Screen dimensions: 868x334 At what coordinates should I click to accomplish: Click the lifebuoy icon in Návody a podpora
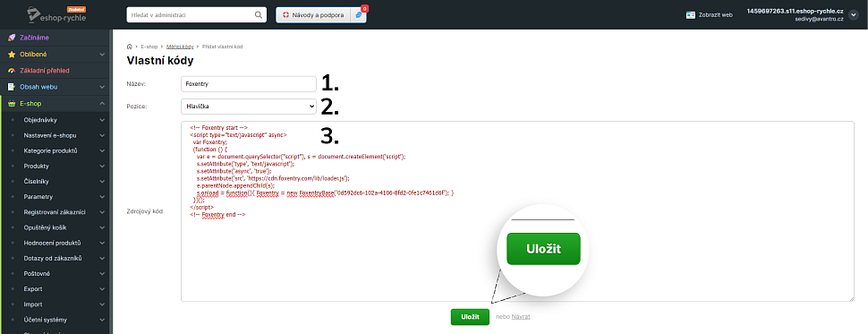(x=286, y=15)
